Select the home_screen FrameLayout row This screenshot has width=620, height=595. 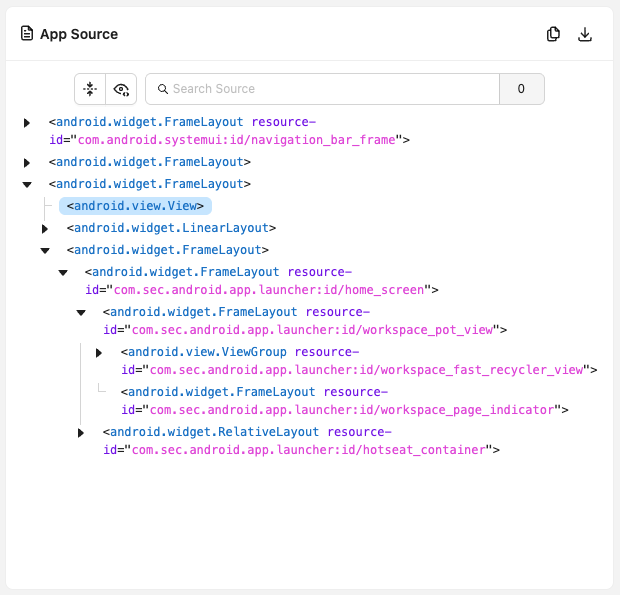click(x=262, y=281)
